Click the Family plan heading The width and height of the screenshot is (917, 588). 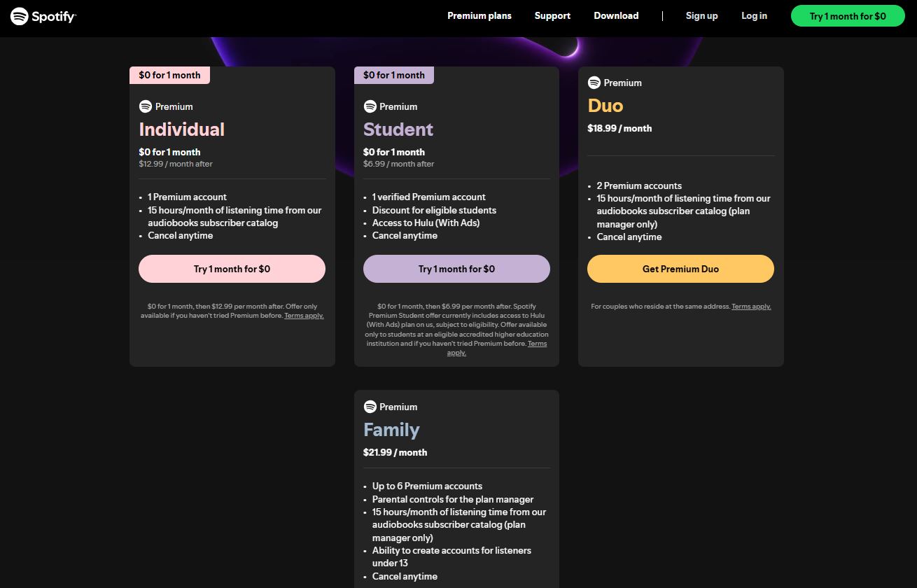[x=391, y=430]
